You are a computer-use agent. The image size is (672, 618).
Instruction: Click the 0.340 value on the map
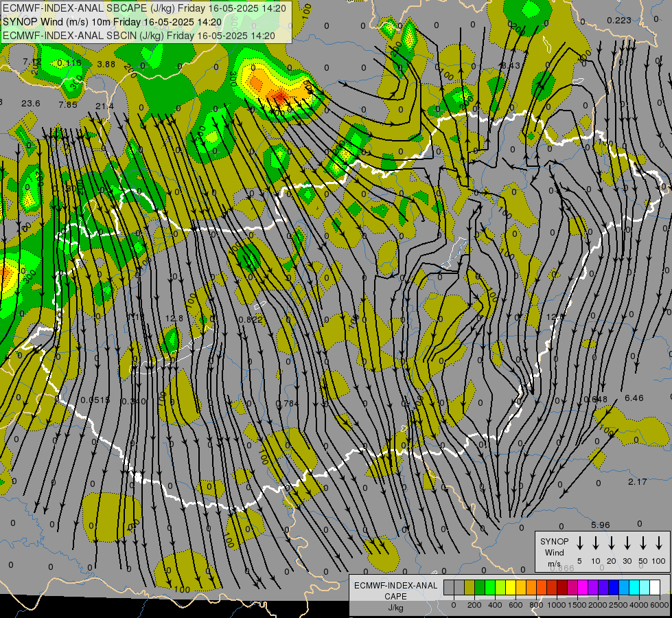[x=134, y=402]
